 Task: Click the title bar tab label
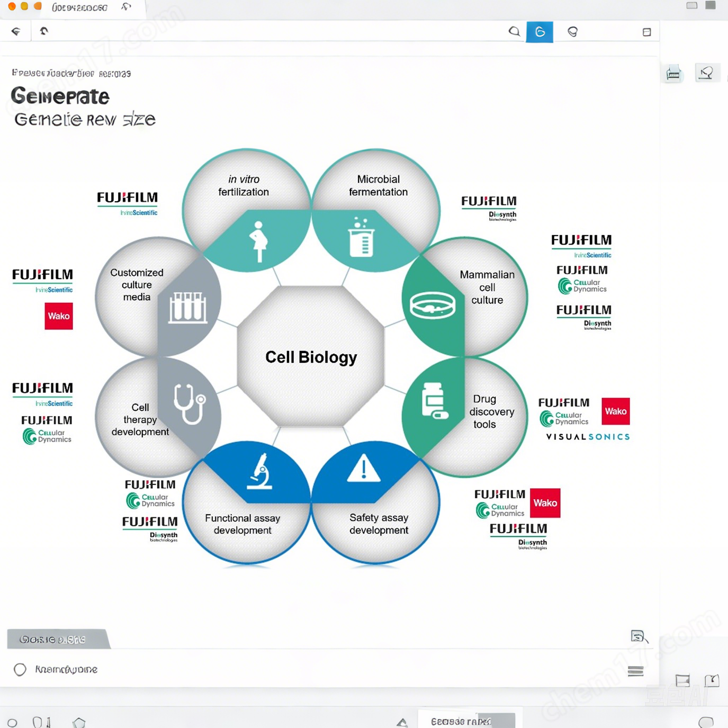[x=79, y=7]
